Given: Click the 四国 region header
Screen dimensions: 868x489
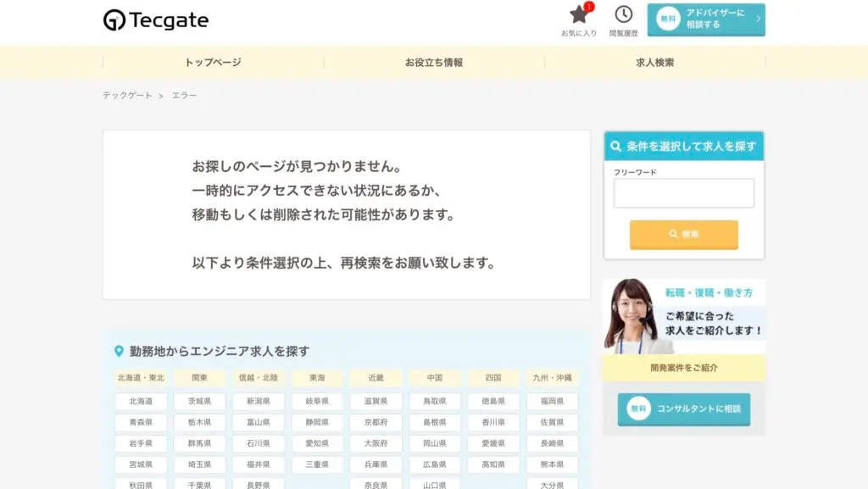Looking at the screenshot, I should click(x=493, y=378).
